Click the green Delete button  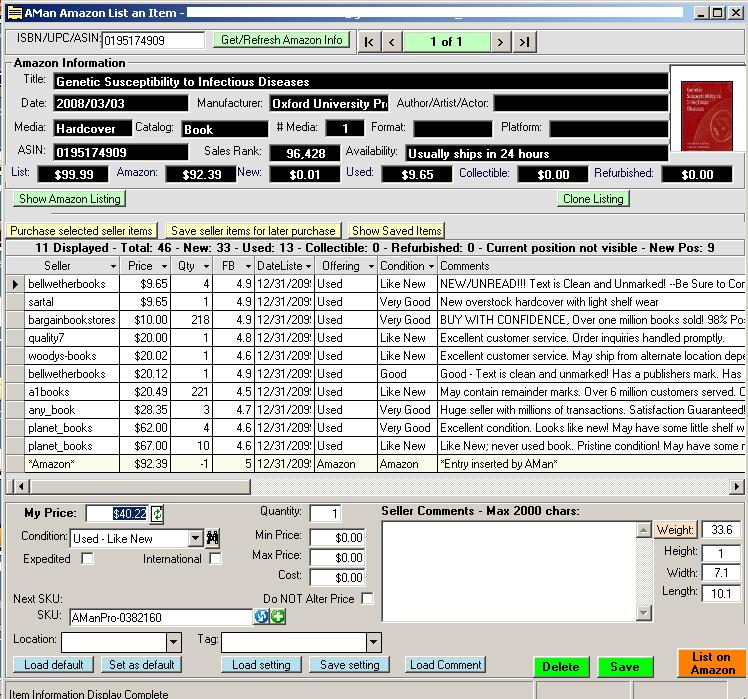[561, 667]
